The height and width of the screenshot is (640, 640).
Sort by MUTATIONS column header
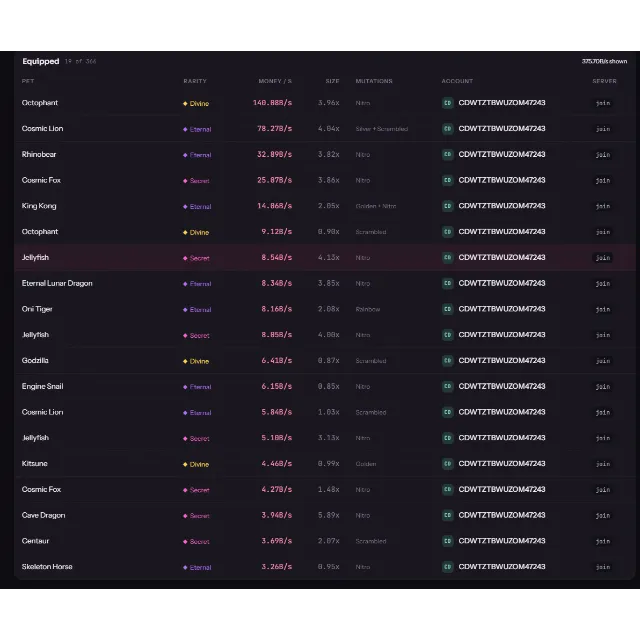pyautogui.click(x=374, y=81)
